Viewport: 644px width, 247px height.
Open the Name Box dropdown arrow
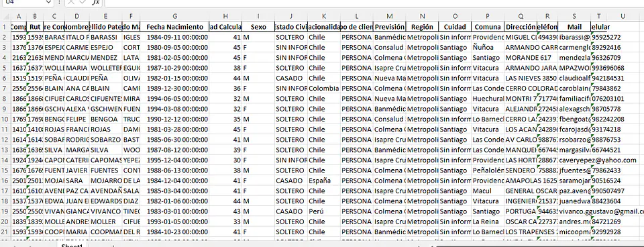48,2
